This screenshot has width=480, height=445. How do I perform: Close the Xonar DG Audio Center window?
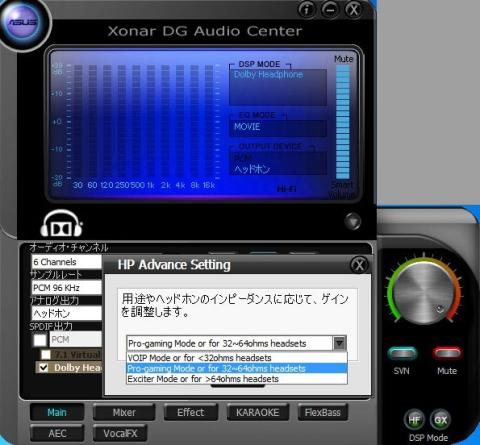354,9
